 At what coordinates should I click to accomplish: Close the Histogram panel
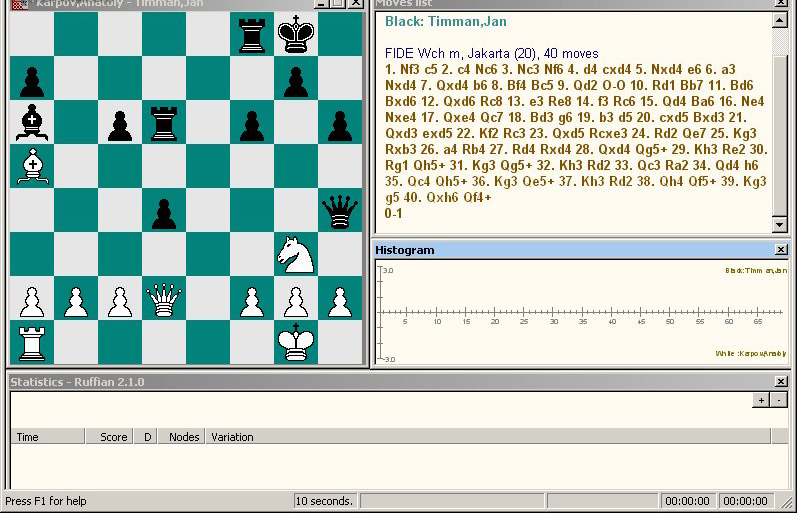pyautogui.click(x=780, y=250)
